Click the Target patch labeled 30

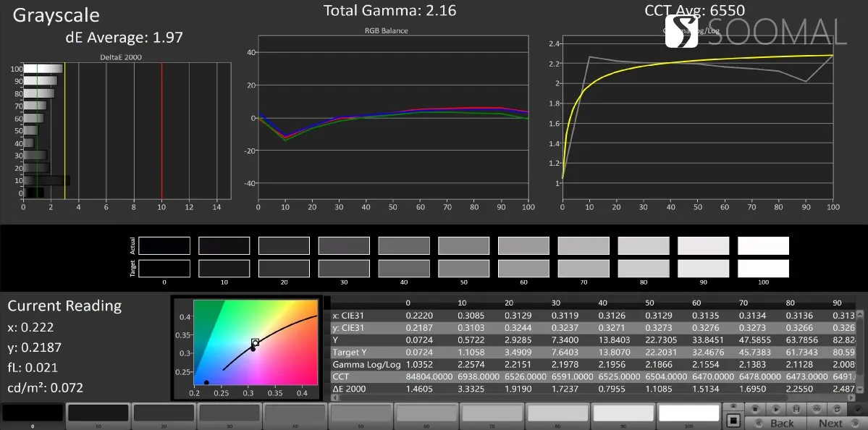tap(344, 269)
